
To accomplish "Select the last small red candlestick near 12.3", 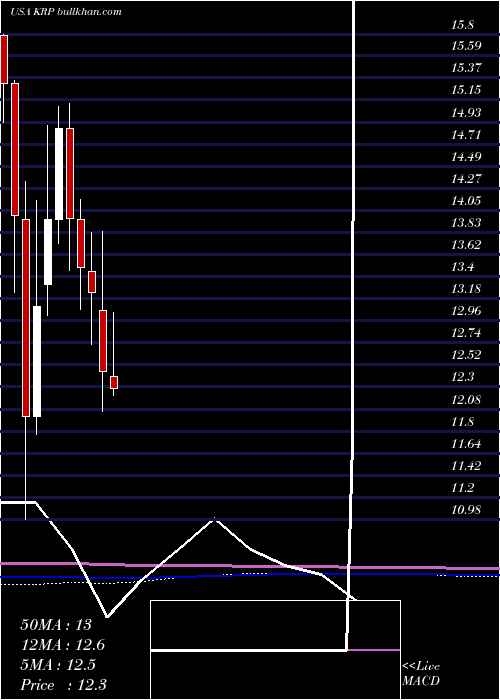I will (x=114, y=383).
